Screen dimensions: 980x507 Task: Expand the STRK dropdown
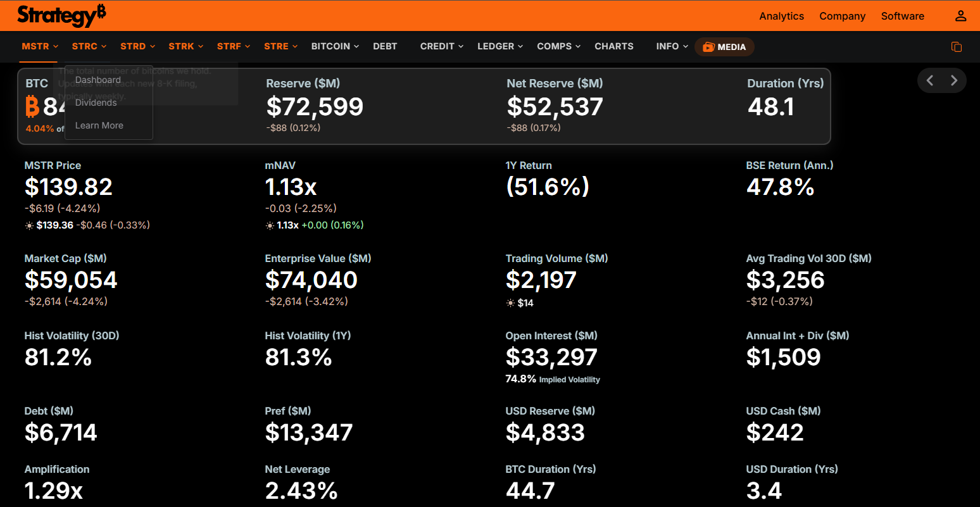tap(186, 46)
